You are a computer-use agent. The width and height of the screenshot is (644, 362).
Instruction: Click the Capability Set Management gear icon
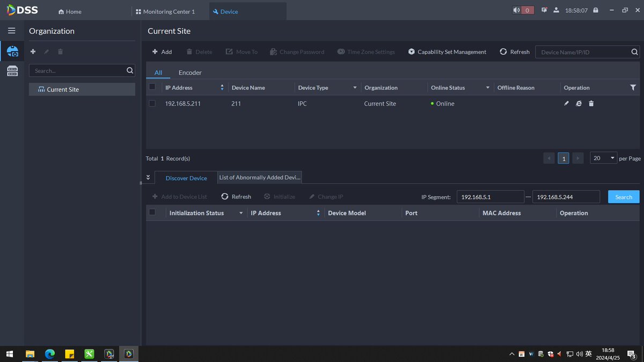tap(412, 51)
